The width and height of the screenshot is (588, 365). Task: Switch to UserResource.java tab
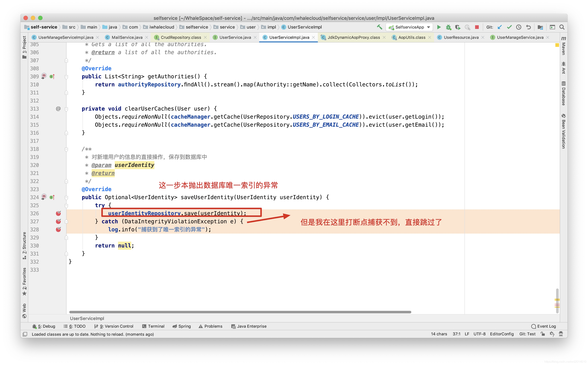click(x=461, y=37)
